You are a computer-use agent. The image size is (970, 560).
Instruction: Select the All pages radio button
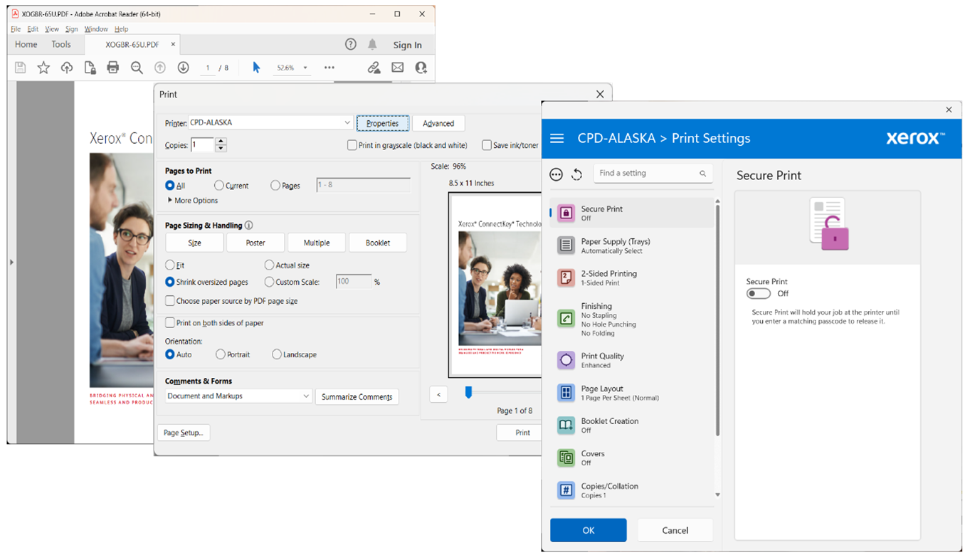tap(170, 186)
